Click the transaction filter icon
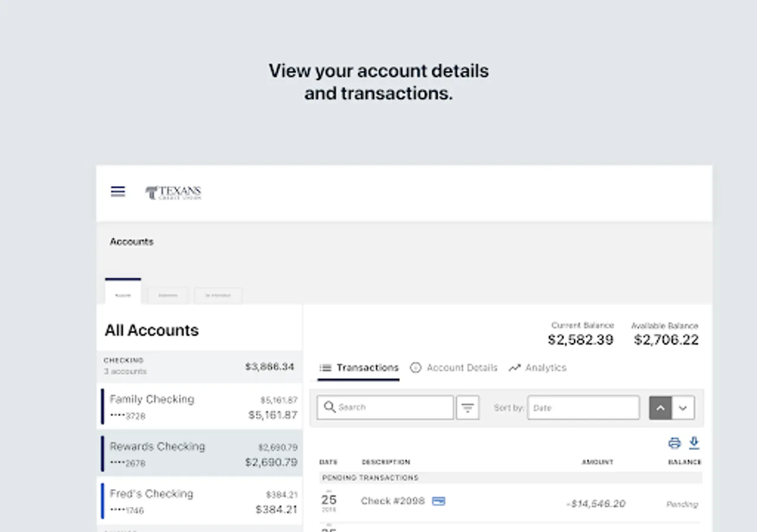757x532 pixels. tap(467, 408)
